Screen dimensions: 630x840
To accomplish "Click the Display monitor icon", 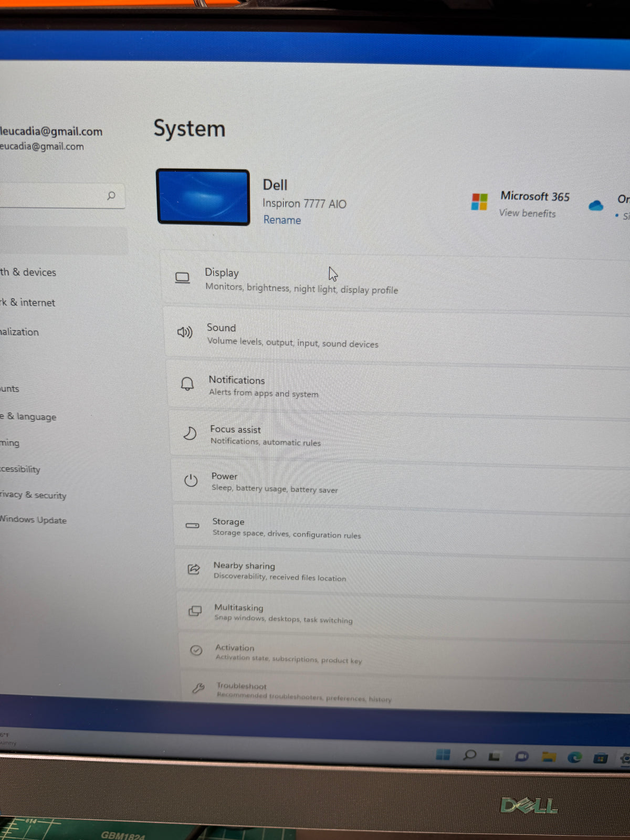I will point(182,278).
